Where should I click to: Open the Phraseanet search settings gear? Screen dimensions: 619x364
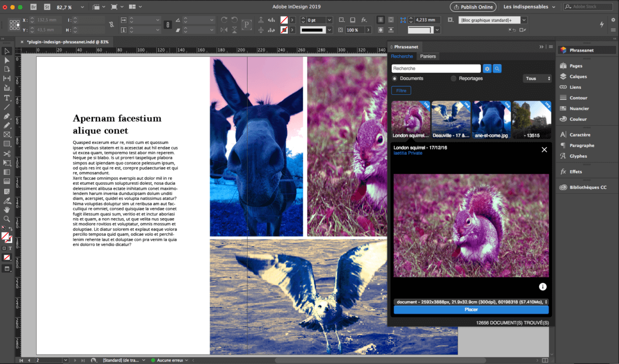point(486,68)
